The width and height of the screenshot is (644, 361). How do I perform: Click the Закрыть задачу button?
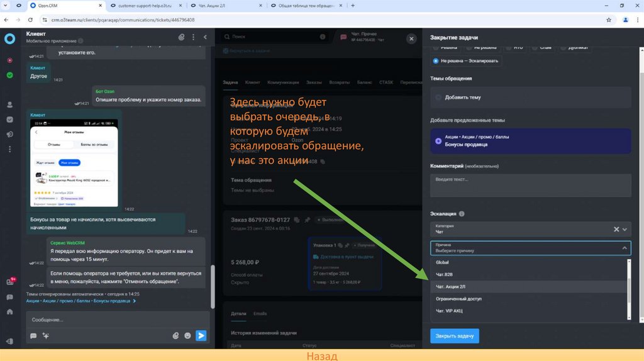454,336
